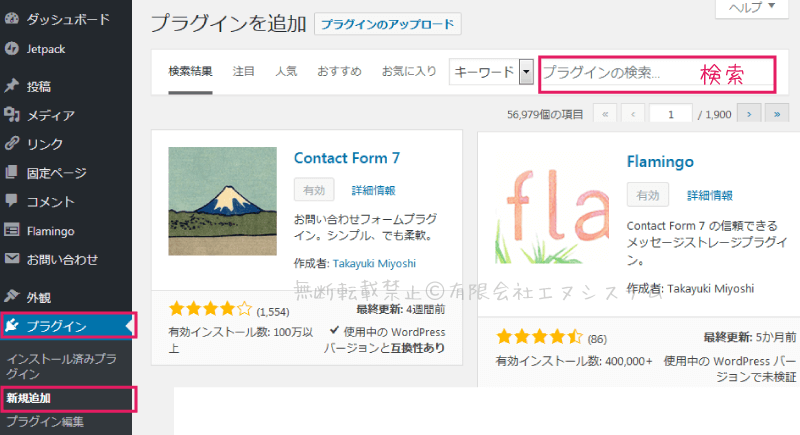Go to first page of results

605,114
